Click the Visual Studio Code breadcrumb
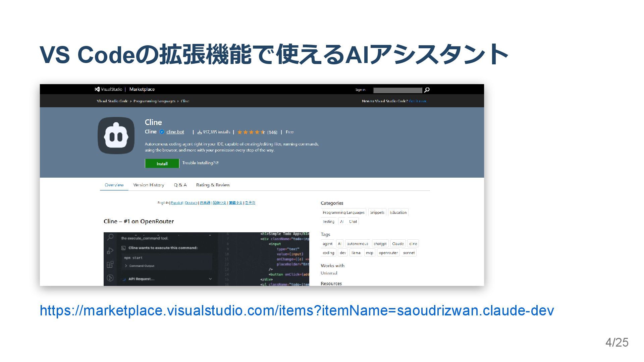This screenshot has height=362, width=644. click(x=112, y=101)
